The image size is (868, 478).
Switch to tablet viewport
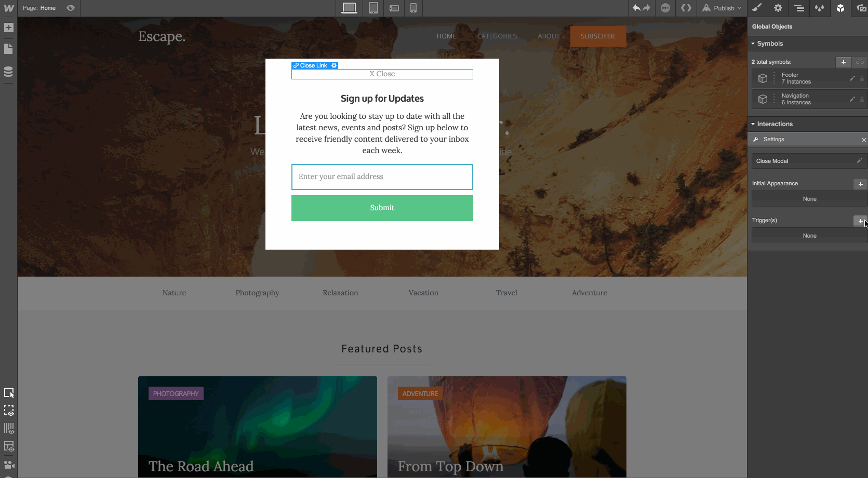click(x=373, y=8)
